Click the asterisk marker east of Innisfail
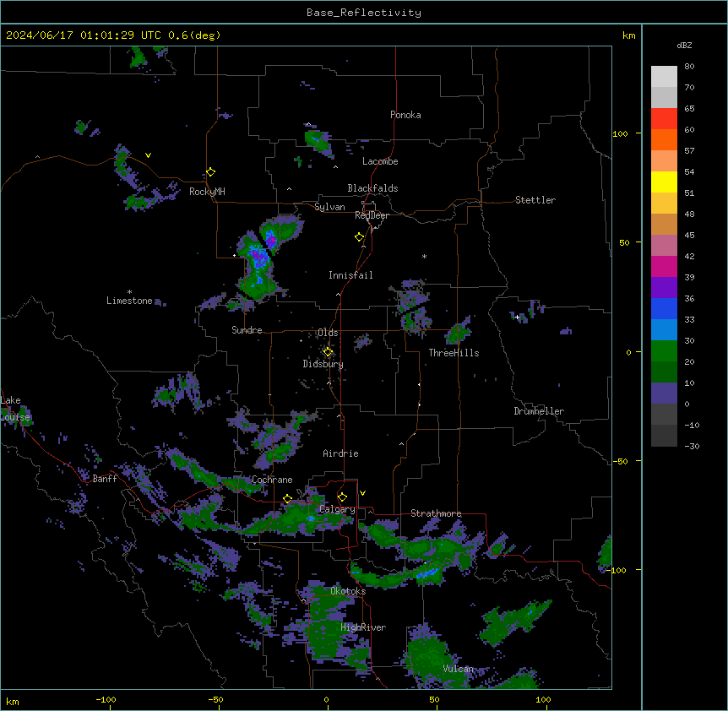The image size is (728, 711). tap(424, 256)
